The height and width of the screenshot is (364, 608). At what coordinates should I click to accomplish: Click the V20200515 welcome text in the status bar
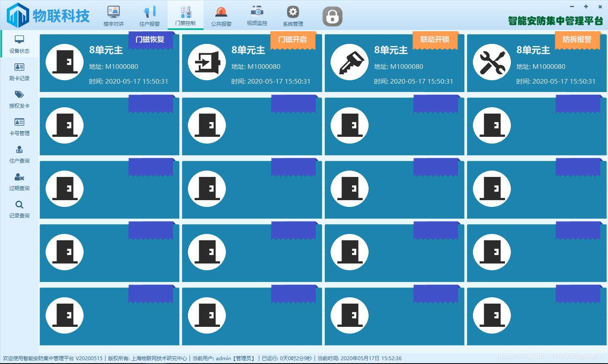tap(52, 358)
